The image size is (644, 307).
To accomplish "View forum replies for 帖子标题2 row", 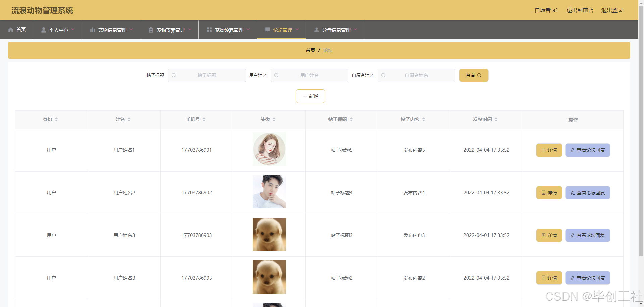I will coord(588,278).
